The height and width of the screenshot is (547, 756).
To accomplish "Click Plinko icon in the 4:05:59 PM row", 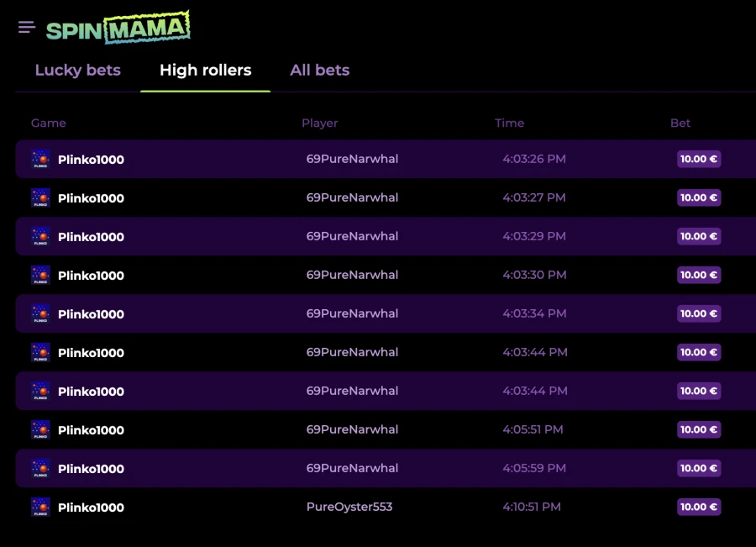I will point(40,468).
